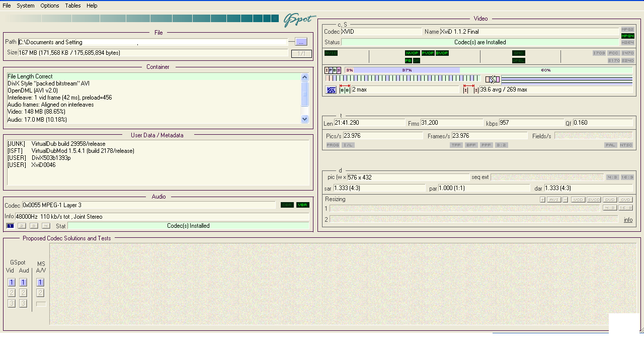Screen dimensions: 644x362
Task: Click the TFF field order indicator
Action: pos(456,145)
